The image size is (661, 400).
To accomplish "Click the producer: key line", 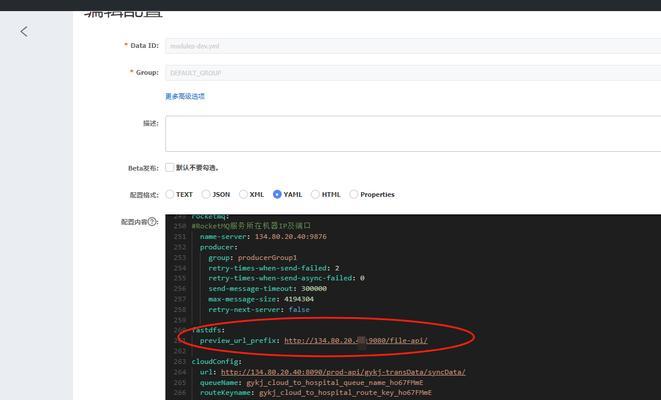I will pyautogui.click(x=219, y=247).
